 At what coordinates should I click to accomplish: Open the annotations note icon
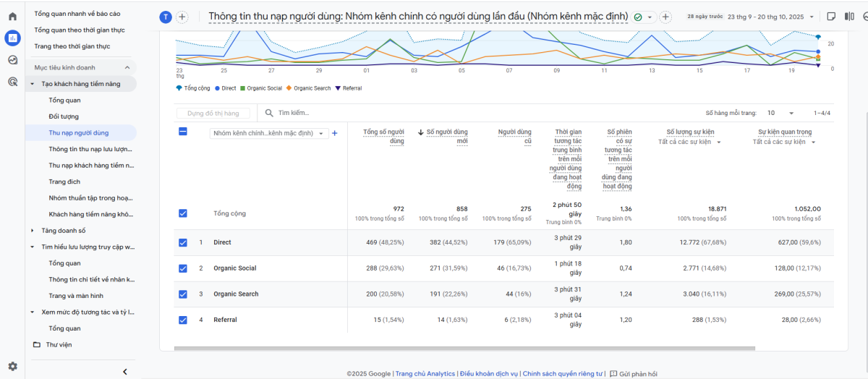(x=831, y=17)
